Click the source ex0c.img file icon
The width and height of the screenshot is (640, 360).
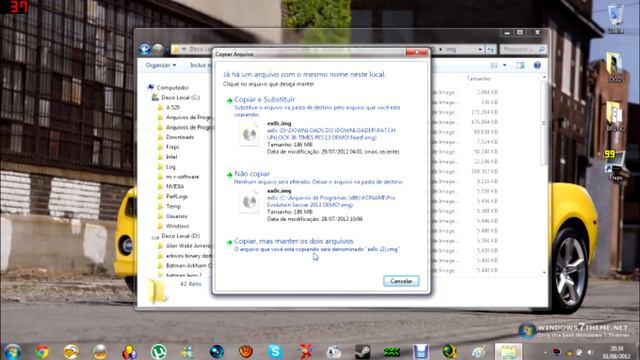[249, 134]
